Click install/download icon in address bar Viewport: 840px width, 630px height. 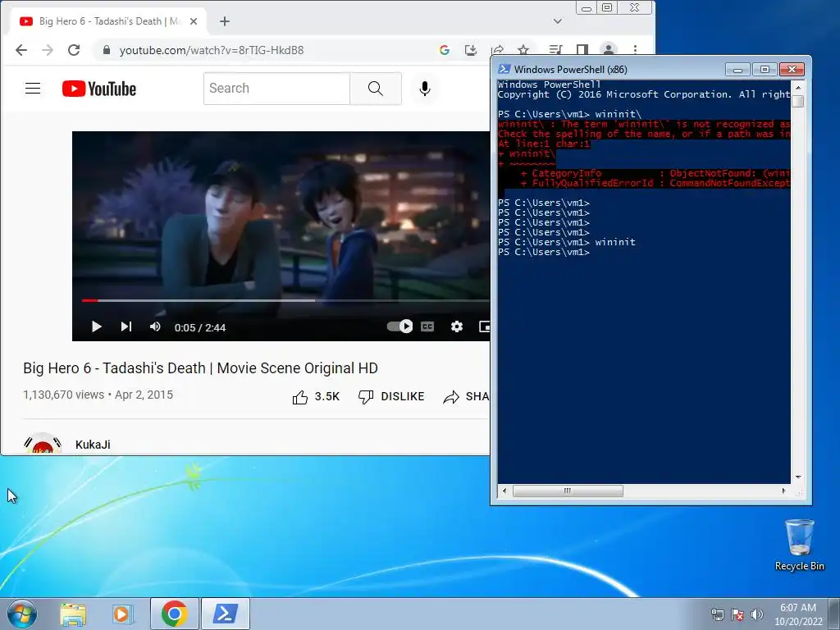[470, 50]
